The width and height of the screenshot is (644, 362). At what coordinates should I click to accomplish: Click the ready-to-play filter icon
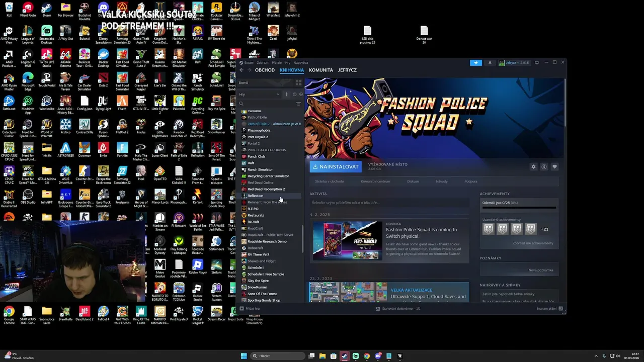301,94
